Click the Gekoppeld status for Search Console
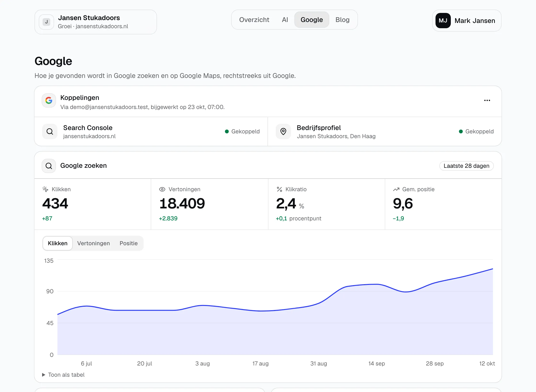This screenshot has height=392, width=536. (242, 131)
